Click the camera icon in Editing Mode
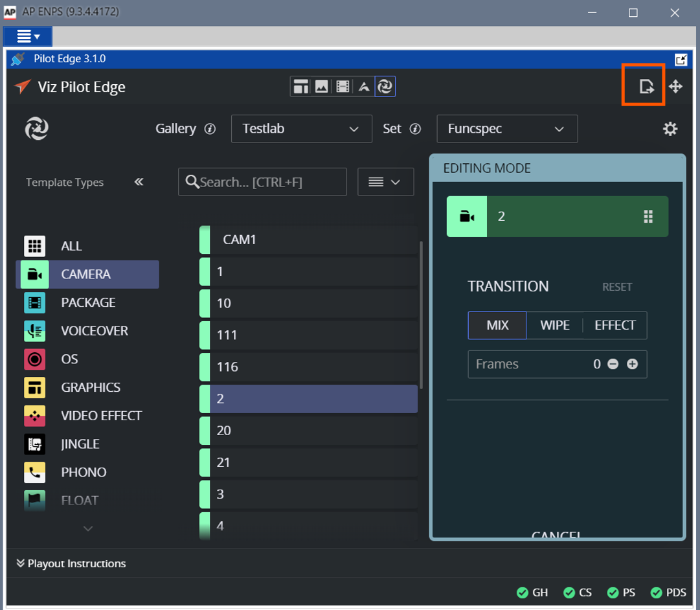Screen dimensions: 700x610 [466, 216]
